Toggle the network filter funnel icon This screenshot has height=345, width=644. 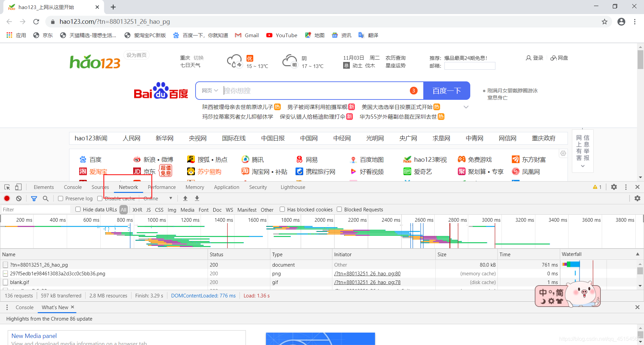pos(34,198)
